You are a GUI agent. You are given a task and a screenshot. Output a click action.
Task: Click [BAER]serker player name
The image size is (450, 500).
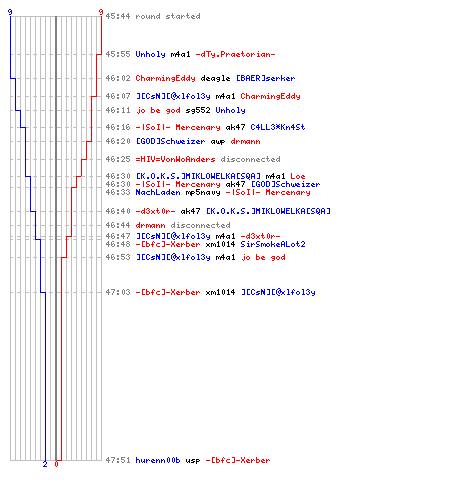(x=266, y=78)
